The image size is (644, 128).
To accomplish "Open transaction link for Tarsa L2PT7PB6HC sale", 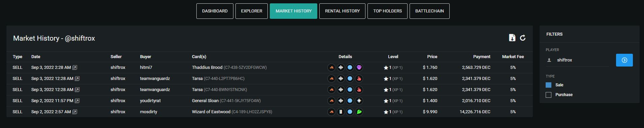I will [x=77, y=79].
